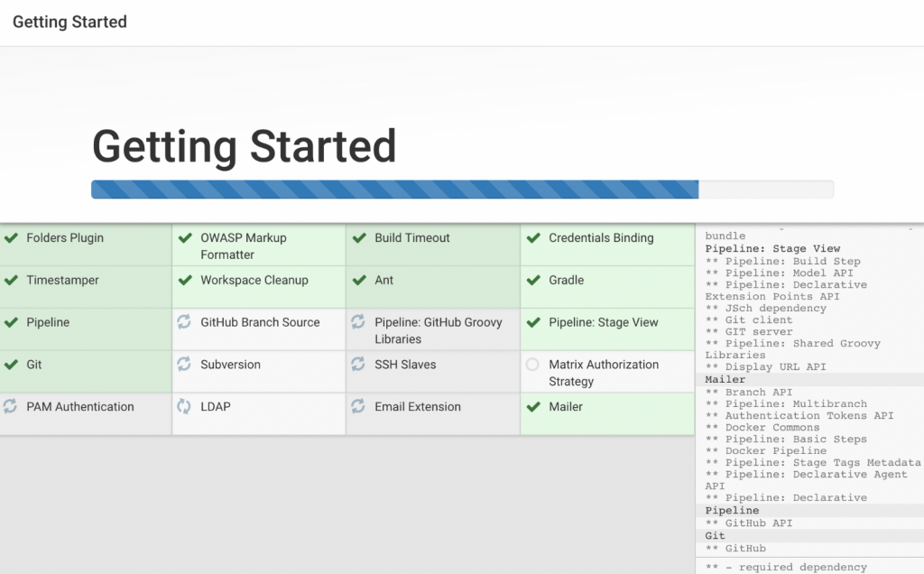
Task: Click '** Authentication Tokens API' log line
Action: (799, 416)
